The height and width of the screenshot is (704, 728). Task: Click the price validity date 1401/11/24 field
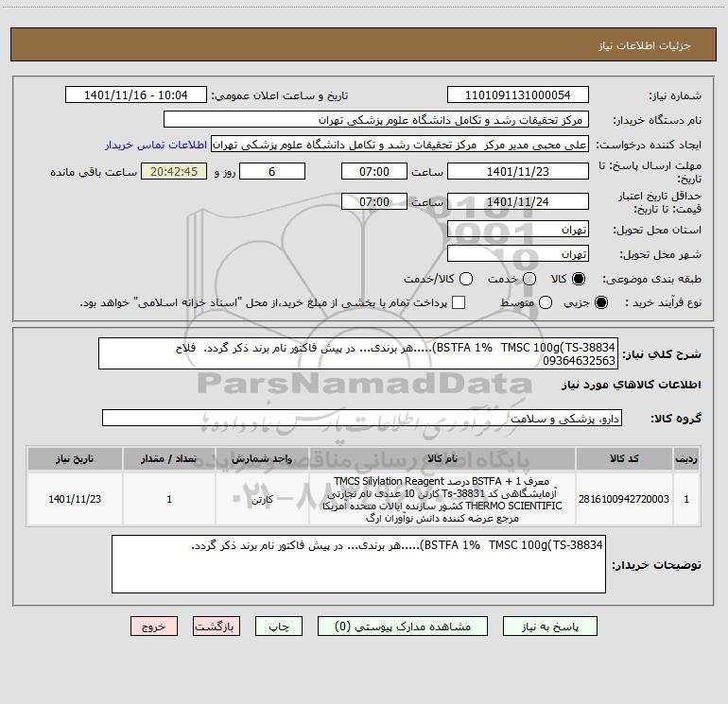click(x=518, y=202)
